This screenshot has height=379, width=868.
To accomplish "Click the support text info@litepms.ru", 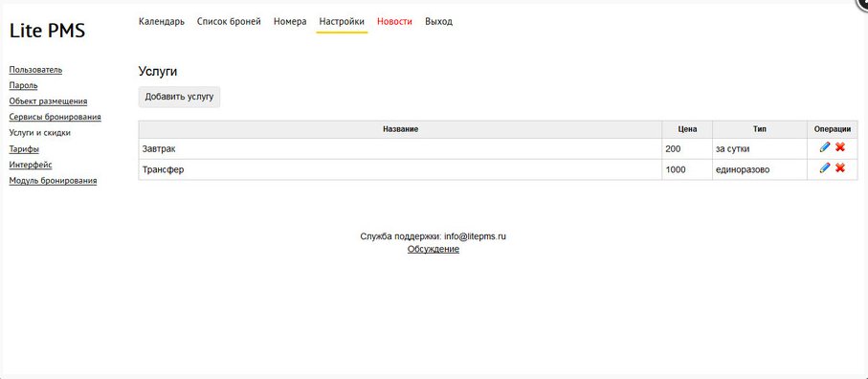I will click(476, 236).
